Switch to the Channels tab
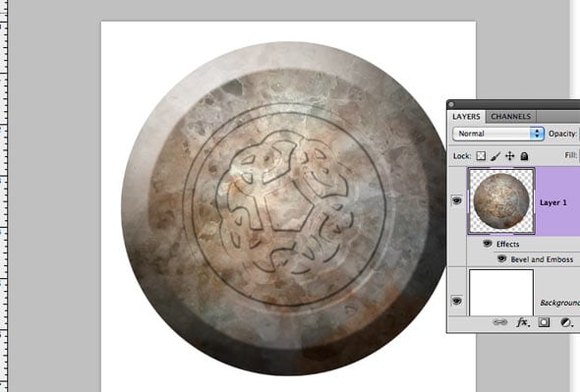Screen dimensions: 580x392 pos(511,117)
